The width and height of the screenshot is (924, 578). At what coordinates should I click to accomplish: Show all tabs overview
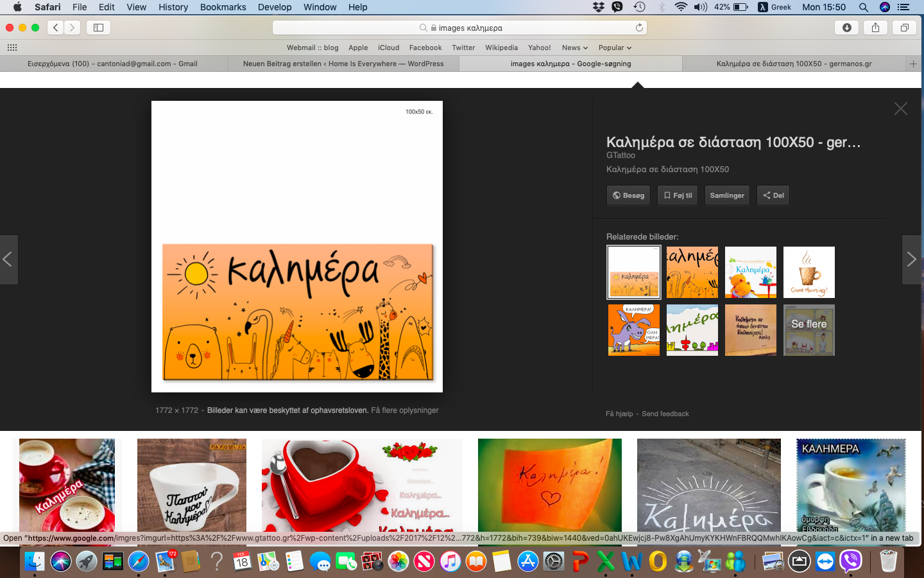(904, 28)
